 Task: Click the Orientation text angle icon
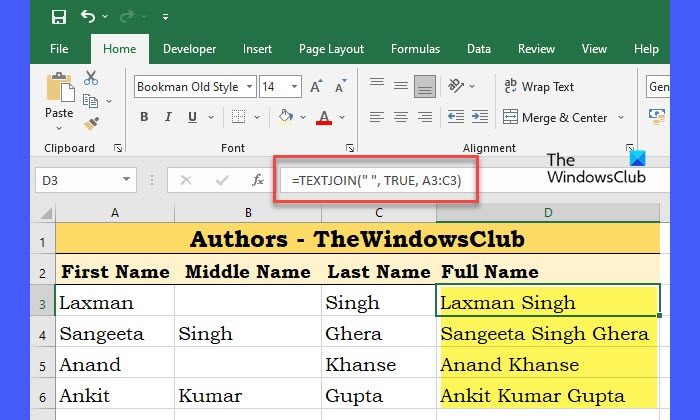click(x=456, y=85)
